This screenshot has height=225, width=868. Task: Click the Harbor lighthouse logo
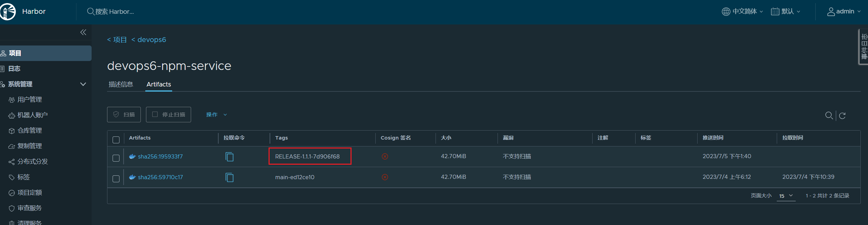pos(7,11)
